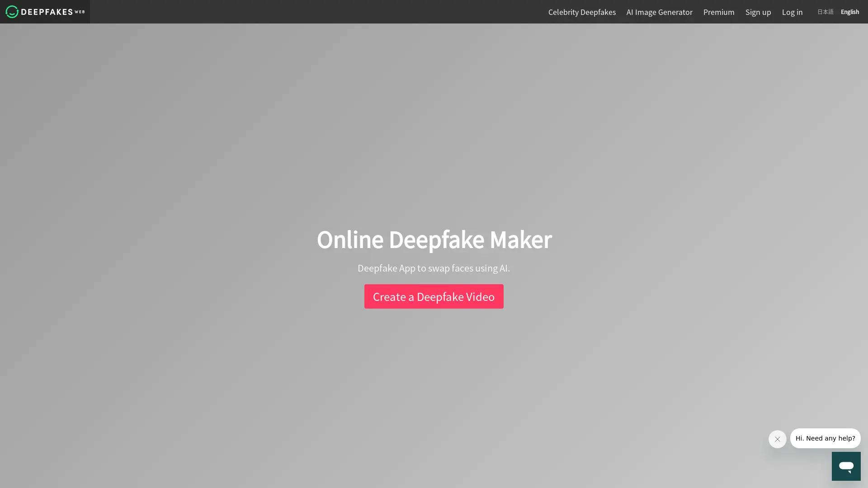
Task: Click the speech bubble glyph in chat button
Action: coord(846,466)
